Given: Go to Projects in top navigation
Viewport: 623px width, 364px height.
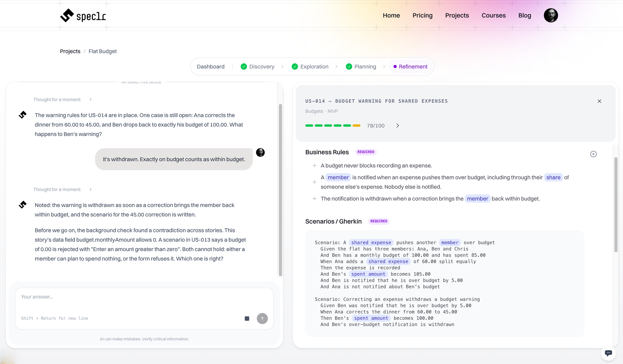Looking at the screenshot, I should click(457, 16).
